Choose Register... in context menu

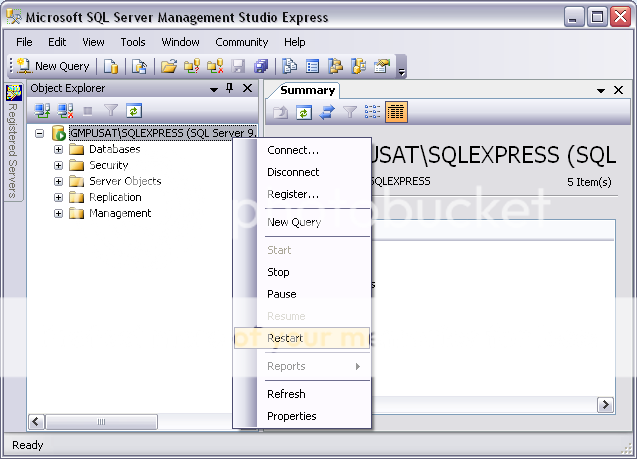(302, 194)
